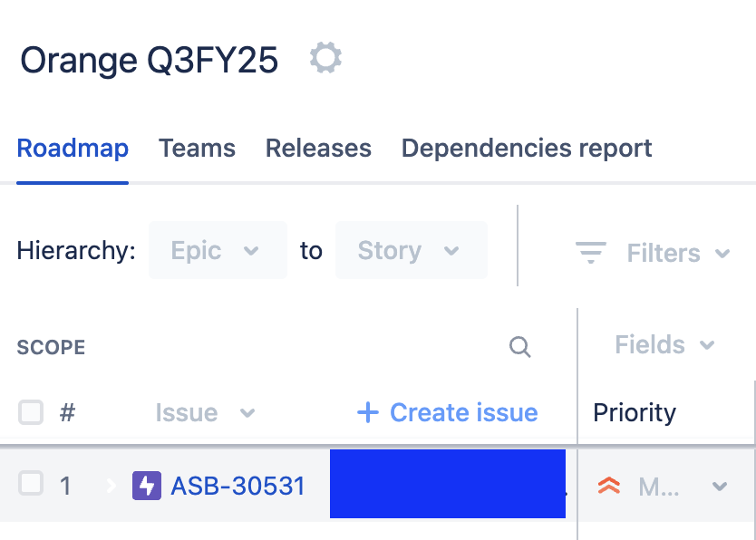
Task: Open plan settings gear next to Orange Q3FY25
Action: click(x=326, y=58)
